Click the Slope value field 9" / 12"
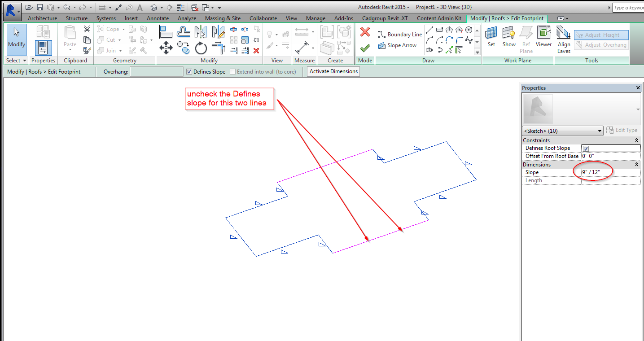Screen dimensions: 644x341 (x=610, y=172)
